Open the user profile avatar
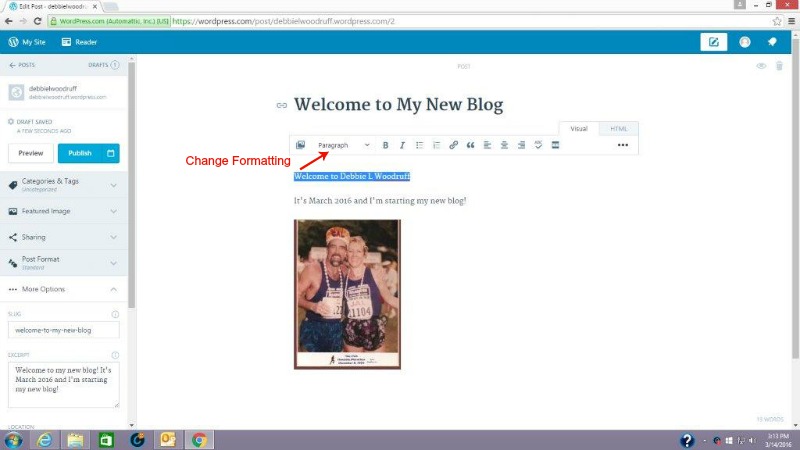Screen dimensions: 800x450 [x=745, y=42]
